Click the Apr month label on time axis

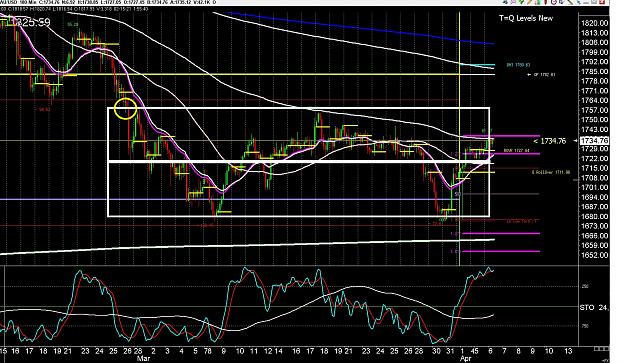click(x=465, y=358)
